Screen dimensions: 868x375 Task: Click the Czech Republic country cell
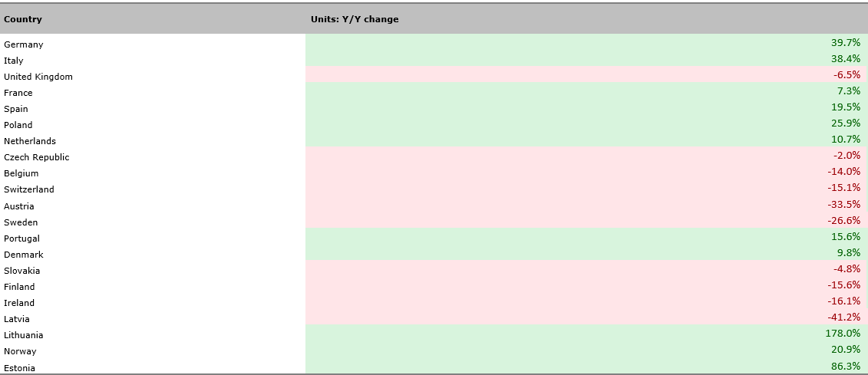pyautogui.click(x=37, y=157)
